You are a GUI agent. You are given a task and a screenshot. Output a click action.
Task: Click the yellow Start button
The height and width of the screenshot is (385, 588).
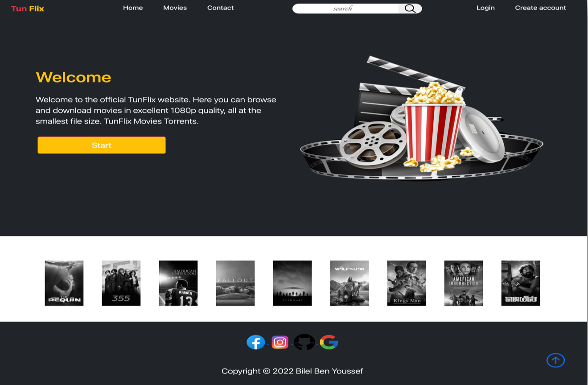(102, 145)
